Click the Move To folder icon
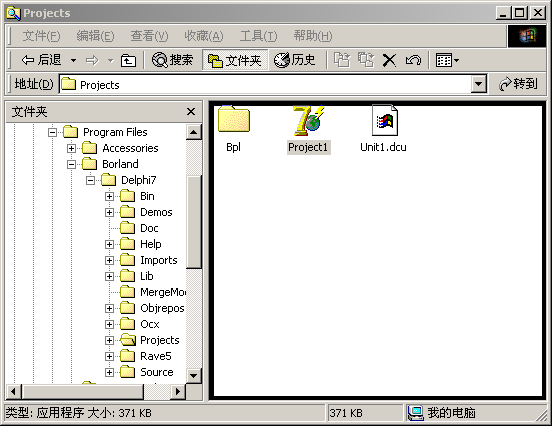Screen dimensions: 552x426 [341, 60]
